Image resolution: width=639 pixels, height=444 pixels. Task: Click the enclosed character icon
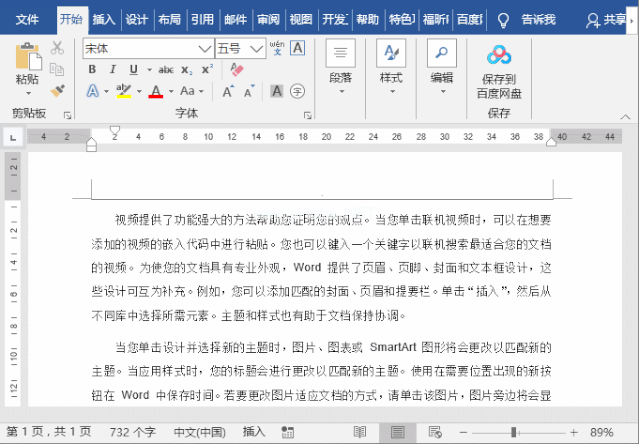296,91
